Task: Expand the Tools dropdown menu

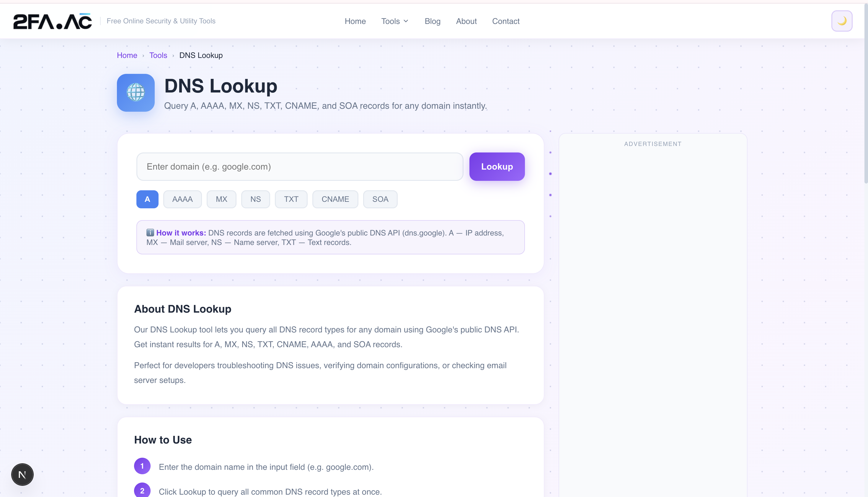Action: pyautogui.click(x=395, y=21)
